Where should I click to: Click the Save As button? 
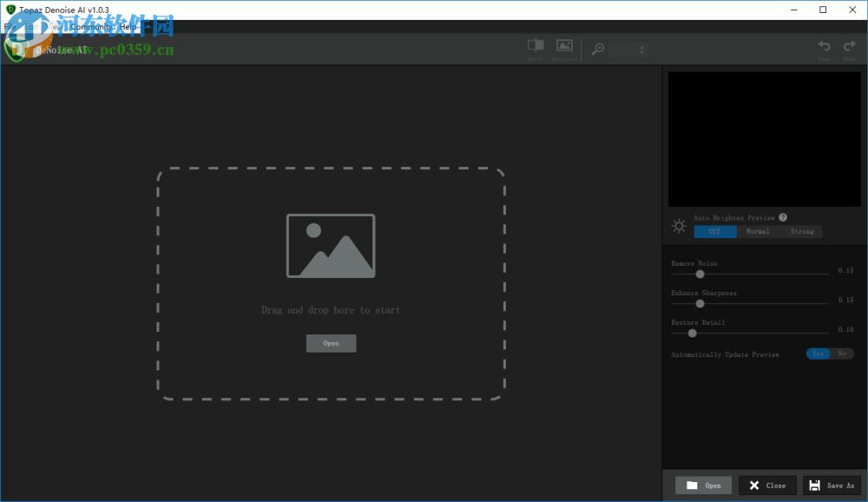[832, 485]
